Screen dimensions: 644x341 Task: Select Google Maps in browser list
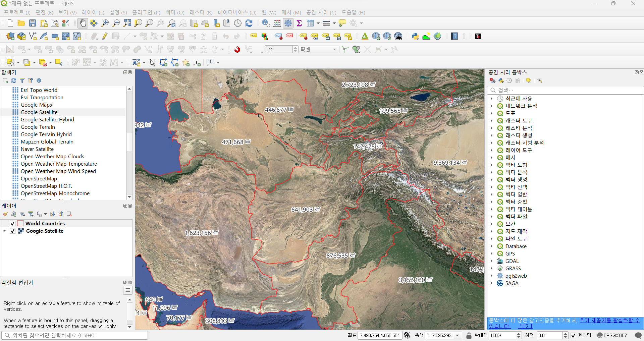click(x=36, y=105)
